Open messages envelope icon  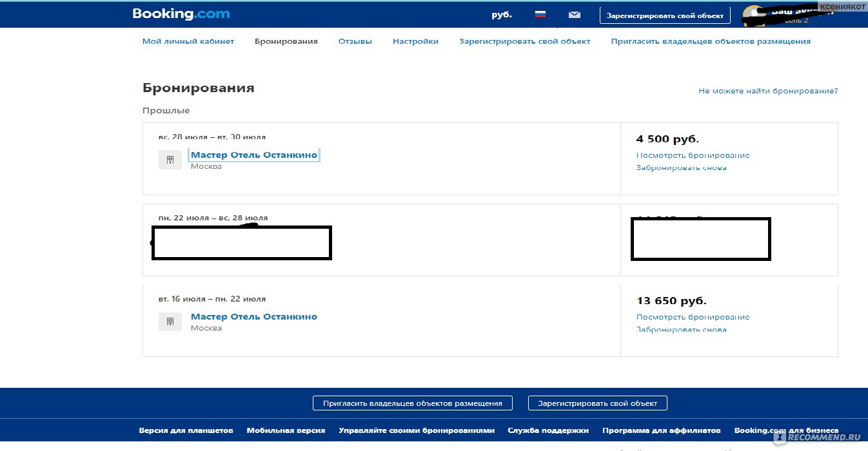click(575, 14)
